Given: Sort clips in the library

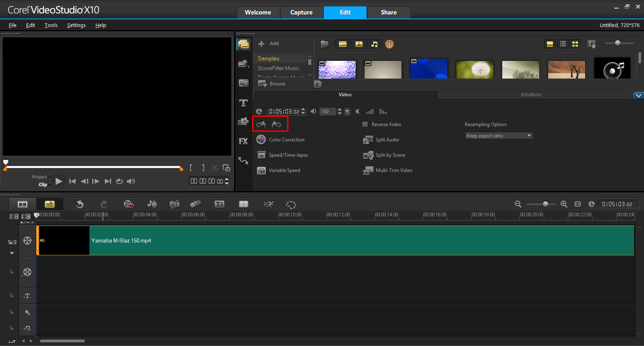Looking at the screenshot, I should pos(592,44).
